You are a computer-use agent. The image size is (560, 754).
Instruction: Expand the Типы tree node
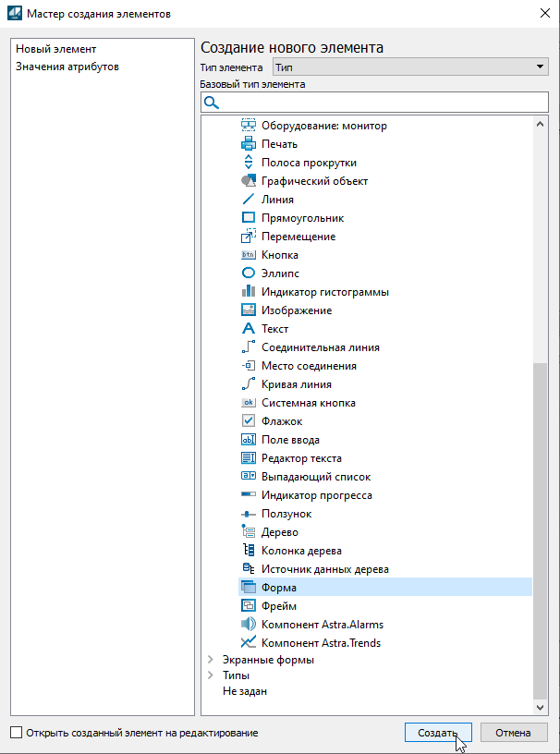tap(211, 675)
